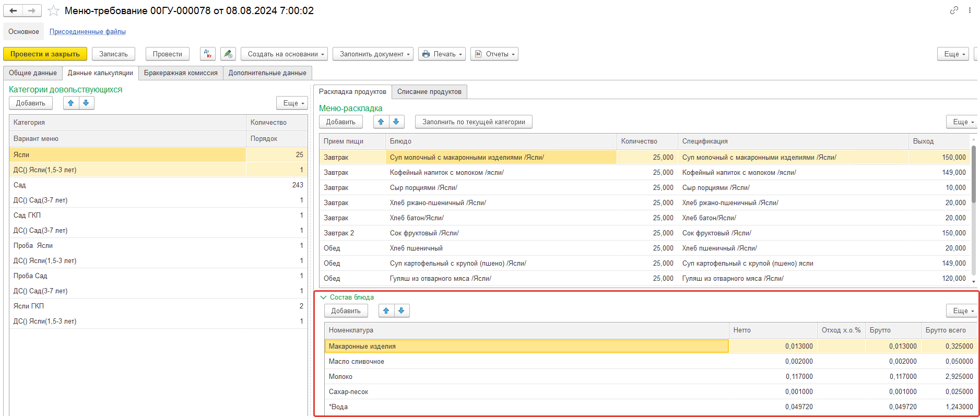Screen dimensions: 980x417
Task: Click the green pencil icon beside Дт/Кт
Action: pyautogui.click(x=228, y=54)
